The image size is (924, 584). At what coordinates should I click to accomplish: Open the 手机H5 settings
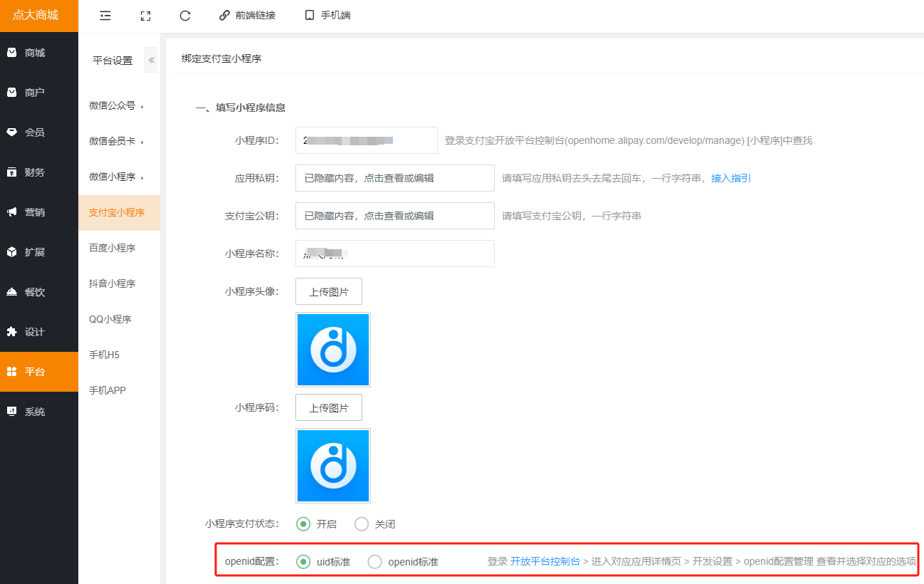point(119,355)
